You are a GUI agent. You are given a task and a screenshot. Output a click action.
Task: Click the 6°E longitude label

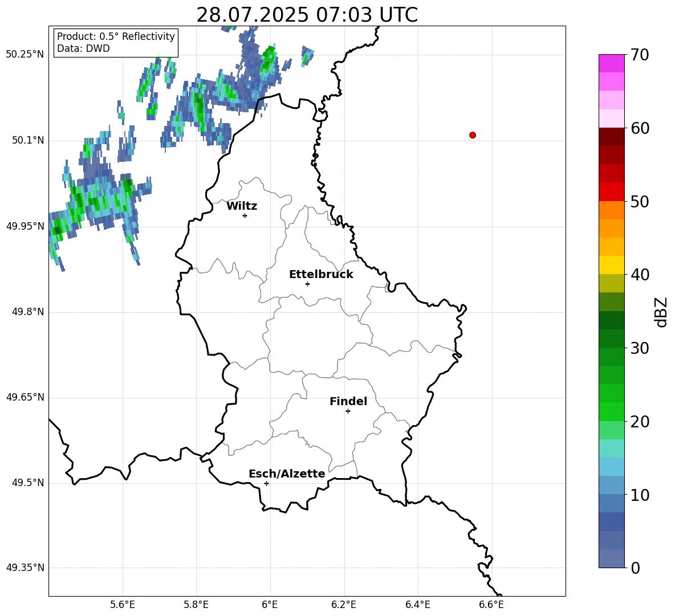coord(270,605)
